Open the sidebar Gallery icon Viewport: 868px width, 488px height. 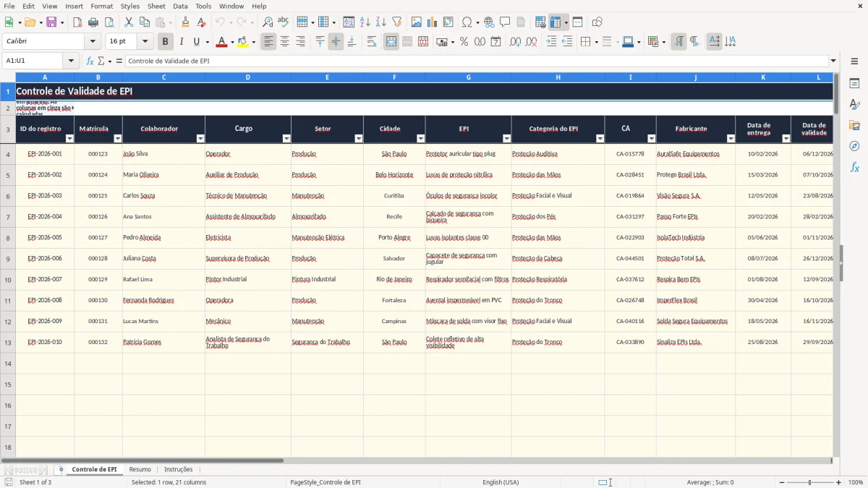pyautogui.click(x=854, y=126)
